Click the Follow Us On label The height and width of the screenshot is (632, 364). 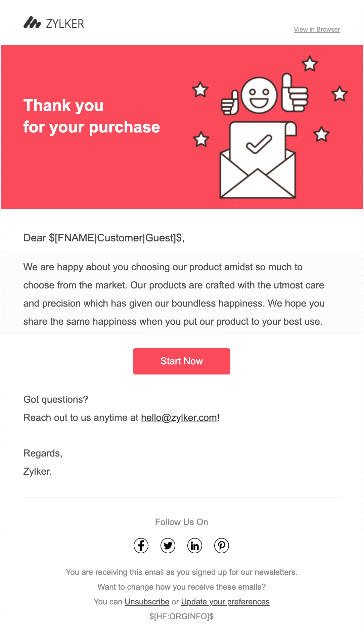(182, 522)
